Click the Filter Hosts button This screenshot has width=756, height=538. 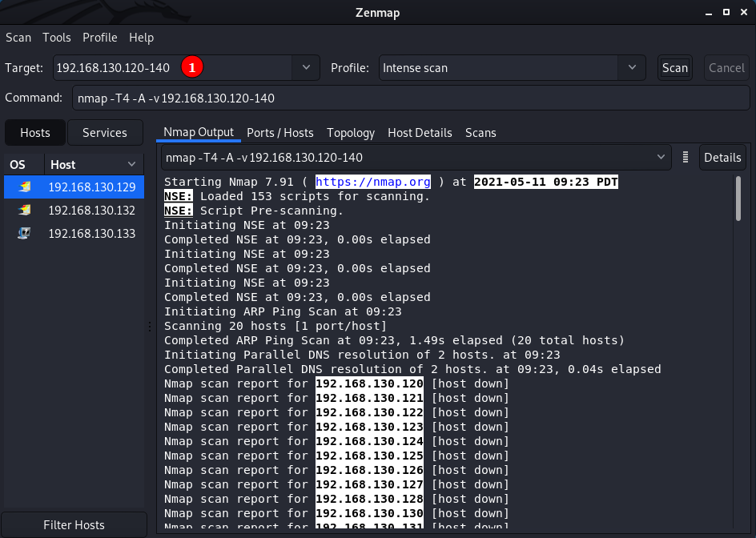[x=74, y=524]
